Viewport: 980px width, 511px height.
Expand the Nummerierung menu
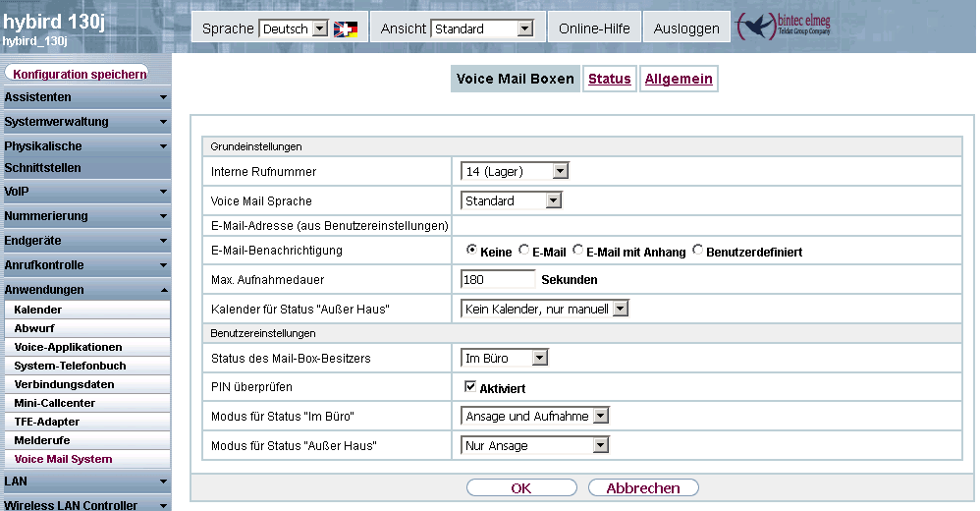[x=85, y=216]
